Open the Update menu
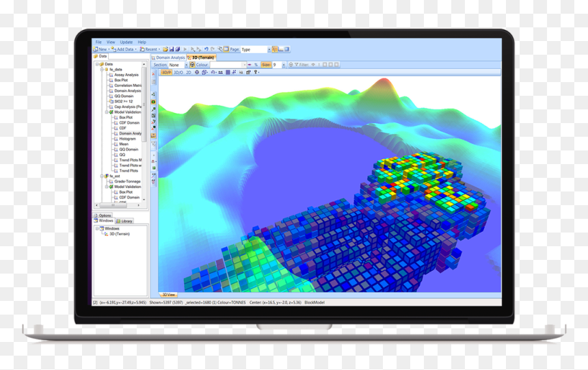The height and width of the screenshot is (370, 588). (126, 42)
